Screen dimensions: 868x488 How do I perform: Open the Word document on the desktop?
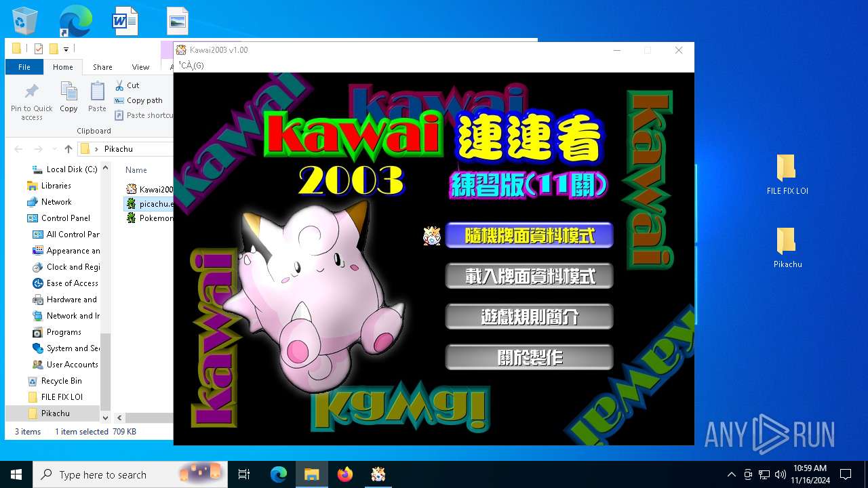point(125,20)
